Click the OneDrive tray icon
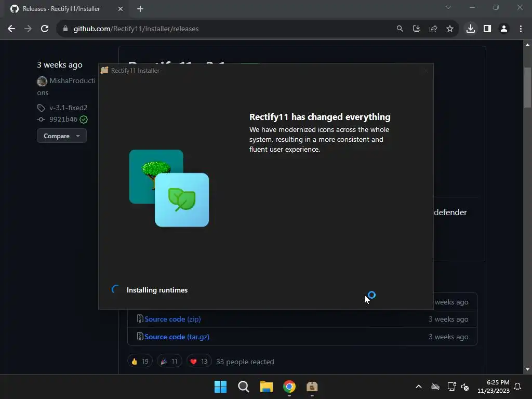 (x=435, y=387)
